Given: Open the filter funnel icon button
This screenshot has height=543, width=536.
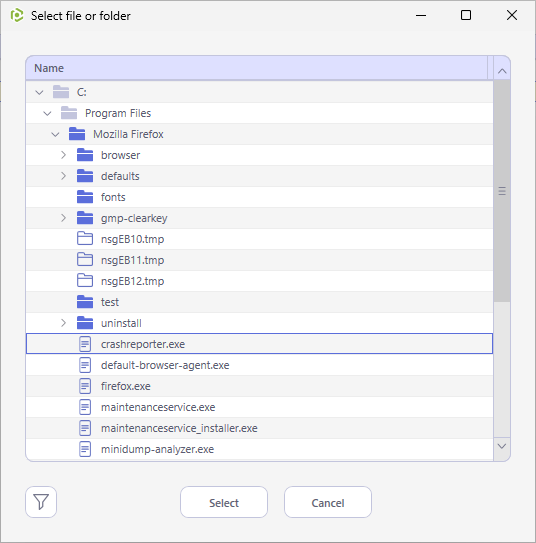Looking at the screenshot, I should (41, 502).
